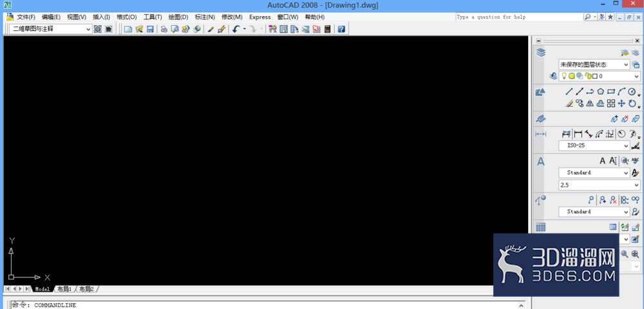644x309 pixels.
Task: Collapse the dashboard using minus button
Action: coord(539,41)
